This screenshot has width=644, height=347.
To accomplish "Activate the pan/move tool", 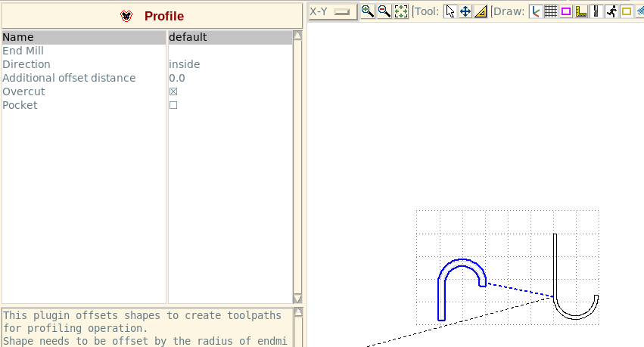I will coord(465,11).
